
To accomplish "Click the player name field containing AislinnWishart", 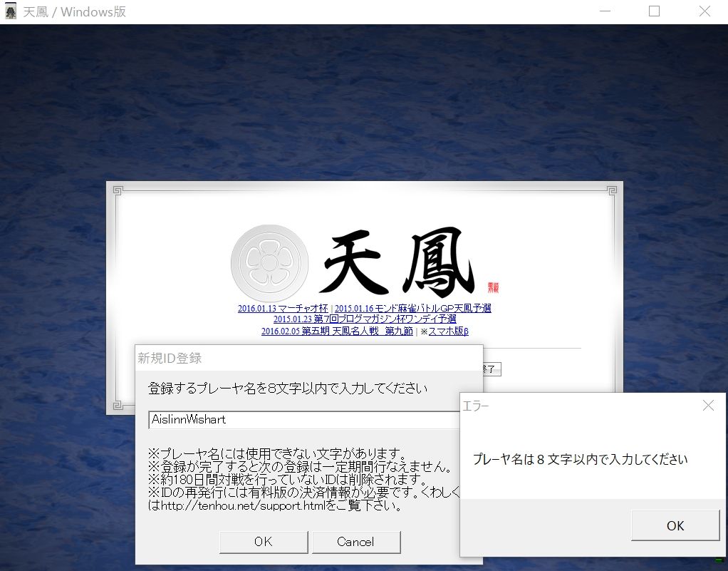I will coord(304,420).
